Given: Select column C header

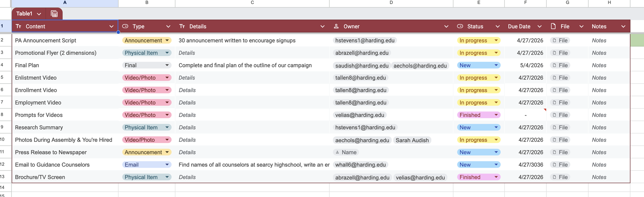Looking at the screenshot, I should 252,3.
